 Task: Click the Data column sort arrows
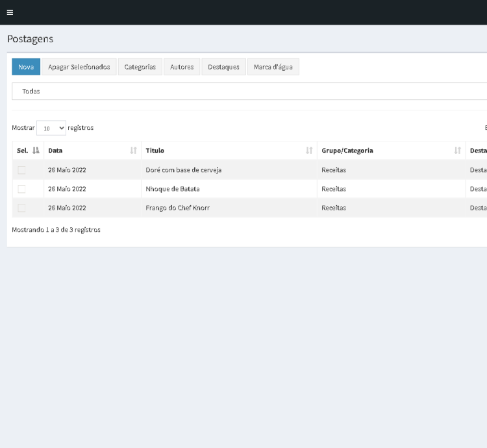133,151
